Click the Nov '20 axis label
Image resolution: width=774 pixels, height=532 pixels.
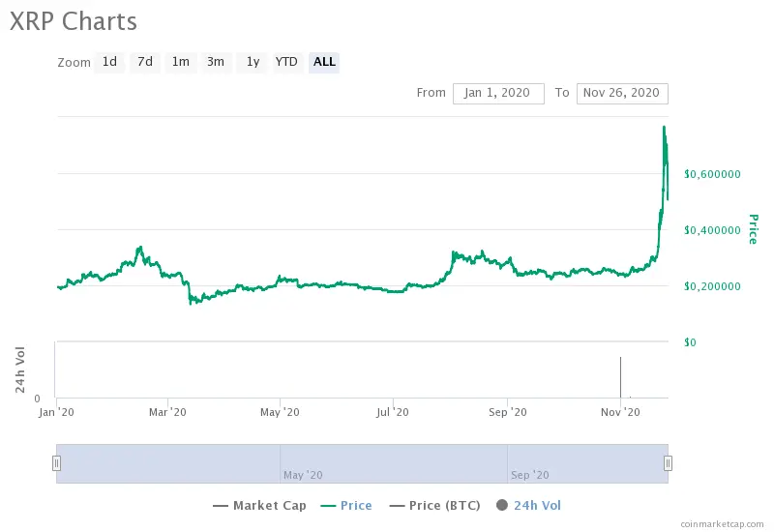pos(620,412)
